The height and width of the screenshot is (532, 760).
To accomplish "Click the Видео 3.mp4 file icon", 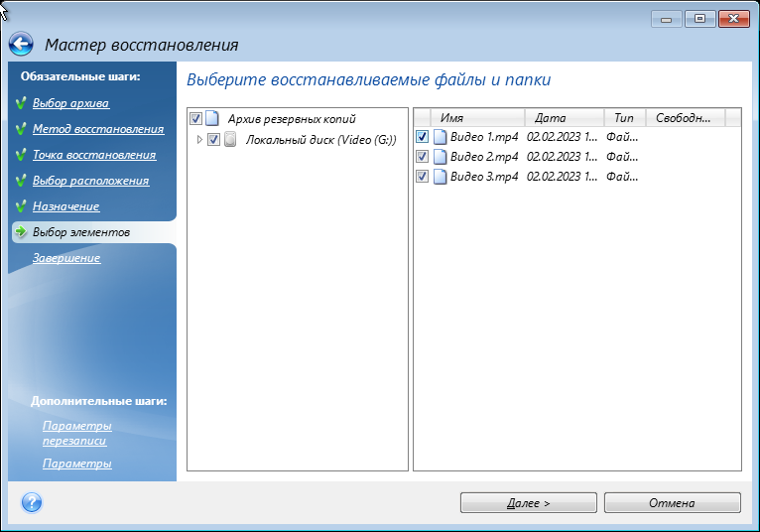I will point(440,177).
